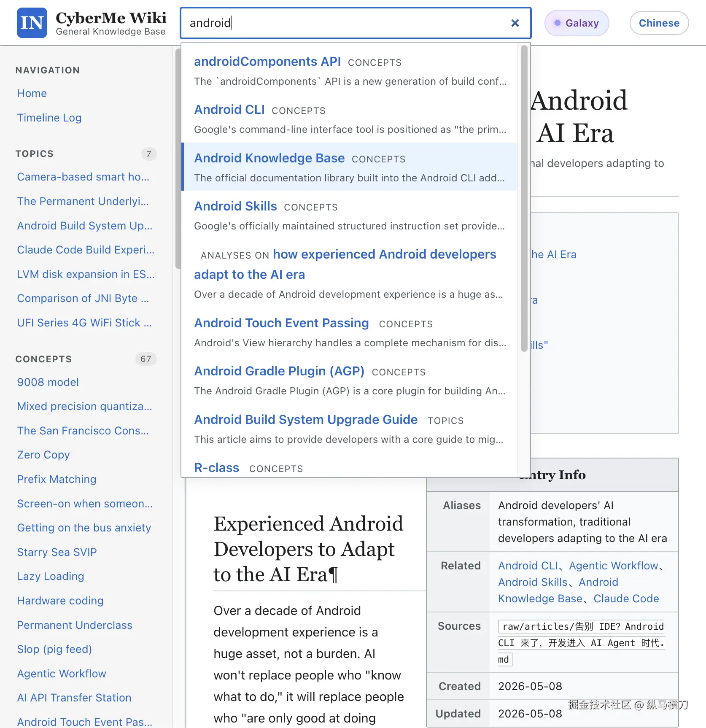Image resolution: width=706 pixels, height=728 pixels.
Task: Click the search results dropdown scrollbar
Action: click(524, 198)
